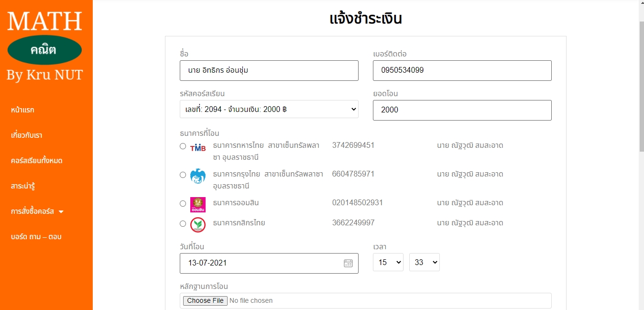Open the hour dropdown showing 15
Screen dimensions: 644x310
pos(388,262)
